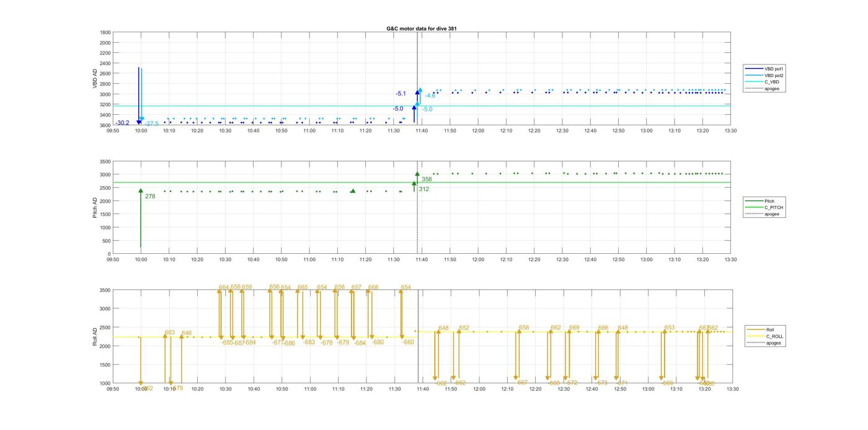Screen dimensions: 868x430
Task: Click the '-30.2' VBD annotation
Action: click(122, 123)
